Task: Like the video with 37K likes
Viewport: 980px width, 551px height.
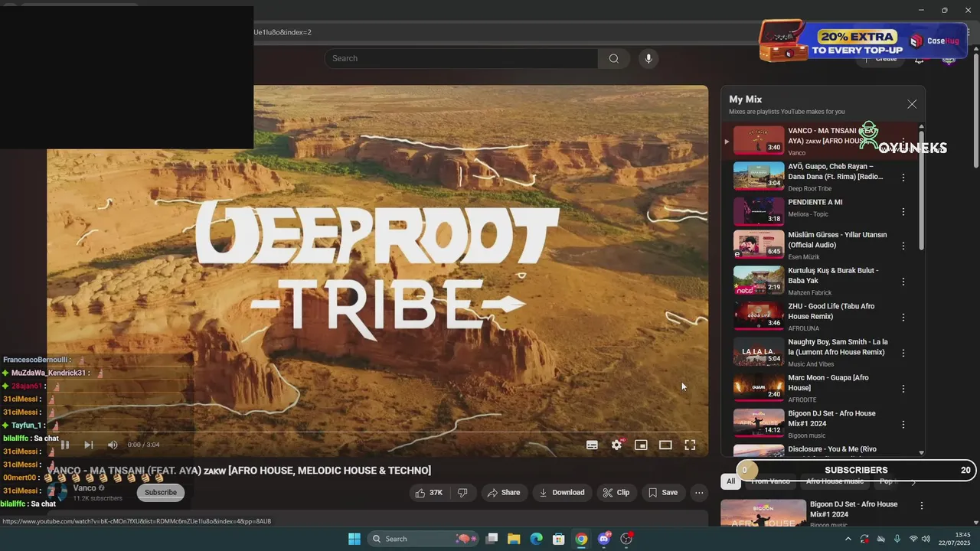Action: pos(429,493)
